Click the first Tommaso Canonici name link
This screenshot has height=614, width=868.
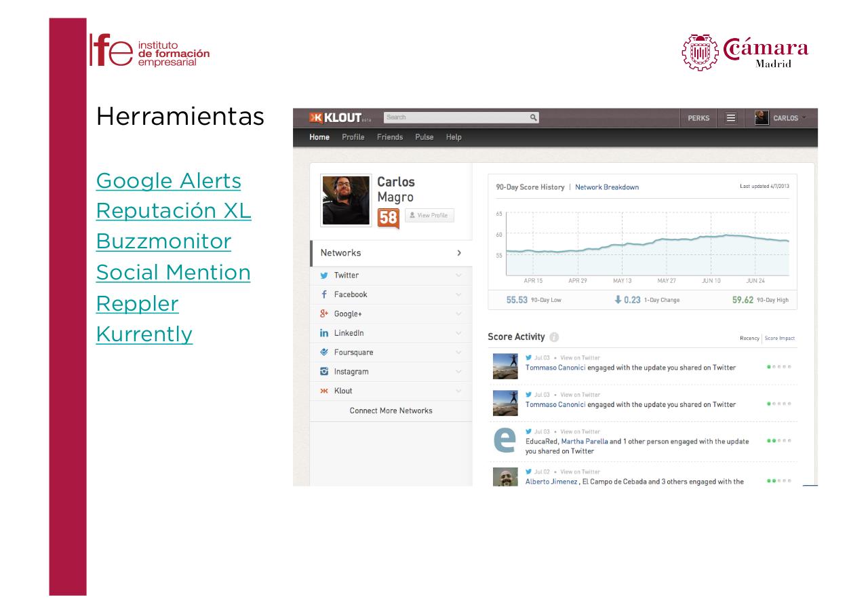click(555, 367)
